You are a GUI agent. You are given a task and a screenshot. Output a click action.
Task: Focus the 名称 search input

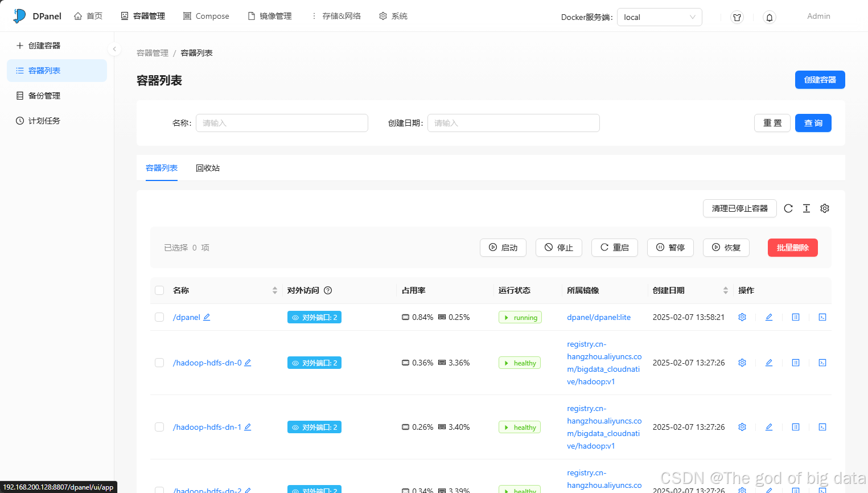pos(282,123)
